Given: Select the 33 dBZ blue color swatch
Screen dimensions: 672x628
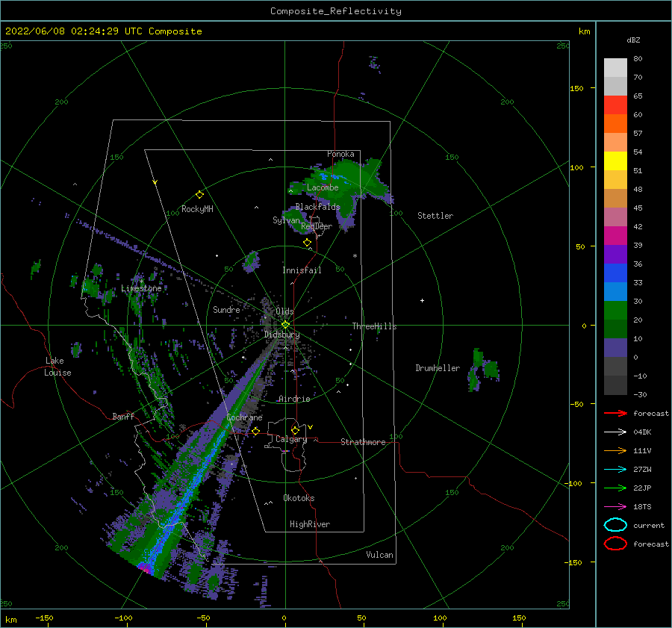Looking at the screenshot, I should coord(615,291).
